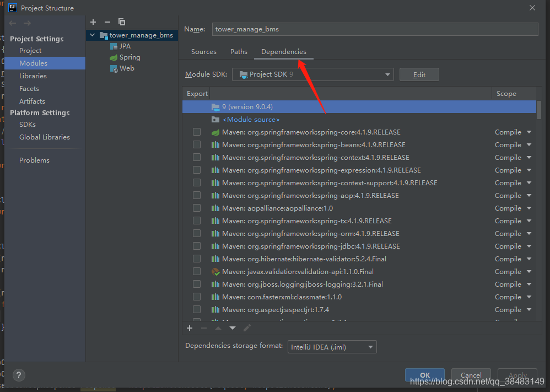
Task: Go back with the left arrow icon
Action: (13, 23)
